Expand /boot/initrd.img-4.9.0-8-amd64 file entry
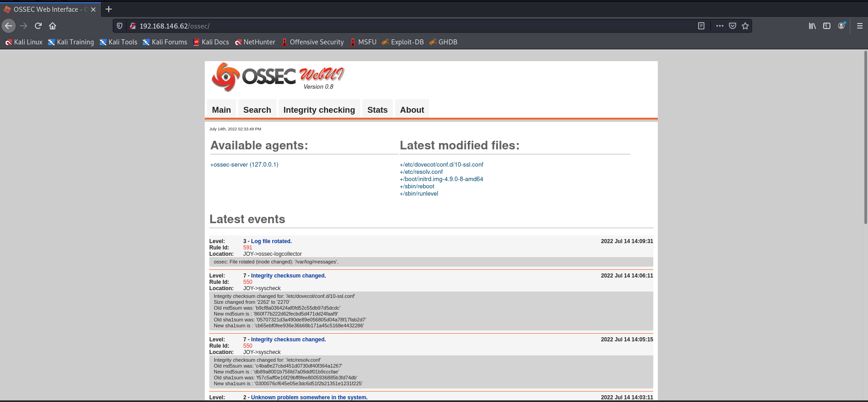 pyautogui.click(x=441, y=179)
